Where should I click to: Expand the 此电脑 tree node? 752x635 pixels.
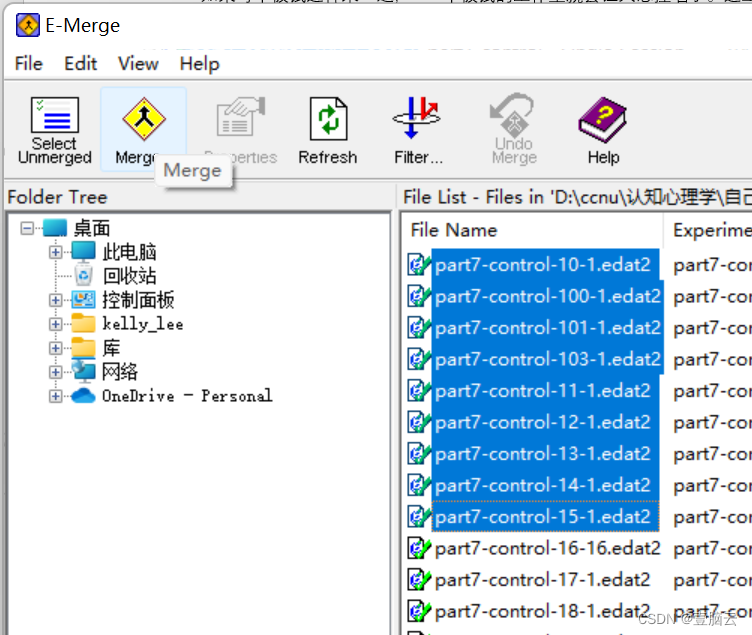[x=56, y=252]
